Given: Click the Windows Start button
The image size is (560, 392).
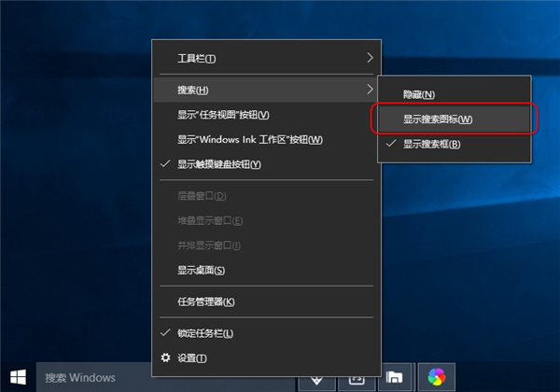Looking at the screenshot, I should [x=18, y=377].
